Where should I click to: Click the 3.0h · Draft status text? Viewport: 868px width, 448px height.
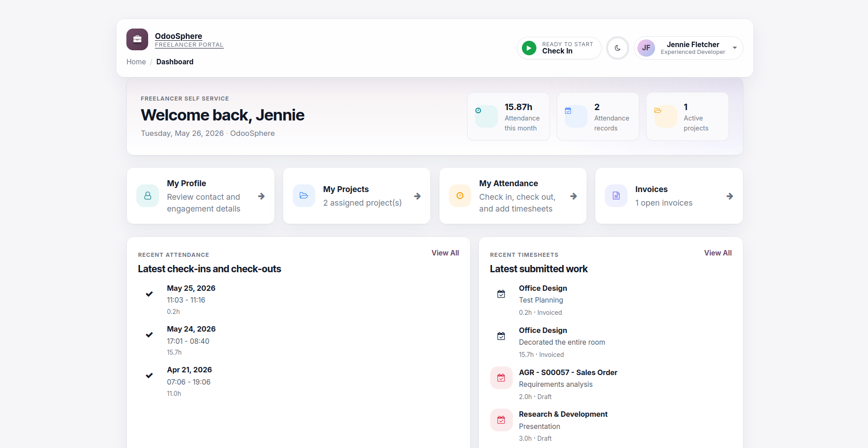coord(535,438)
